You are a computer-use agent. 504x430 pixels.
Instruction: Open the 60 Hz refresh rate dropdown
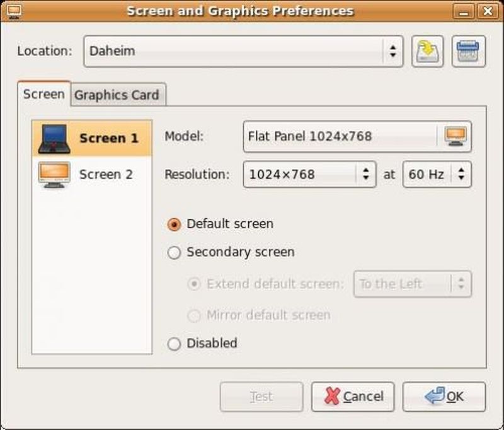437,175
